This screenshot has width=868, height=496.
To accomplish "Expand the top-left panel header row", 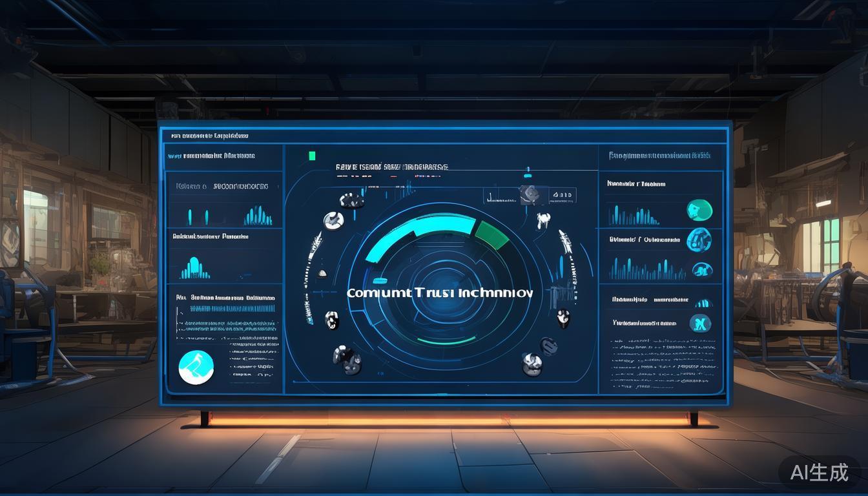I will point(210,136).
